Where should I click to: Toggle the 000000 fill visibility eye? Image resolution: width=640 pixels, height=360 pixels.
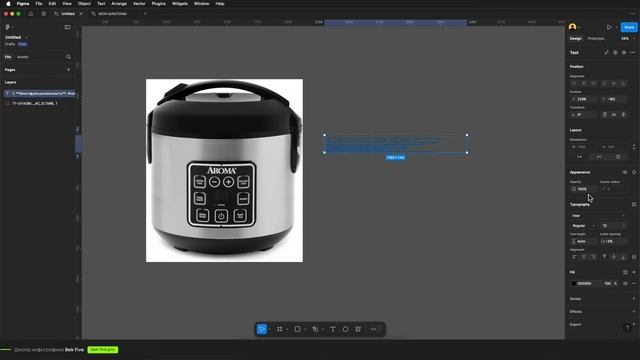(625, 283)
